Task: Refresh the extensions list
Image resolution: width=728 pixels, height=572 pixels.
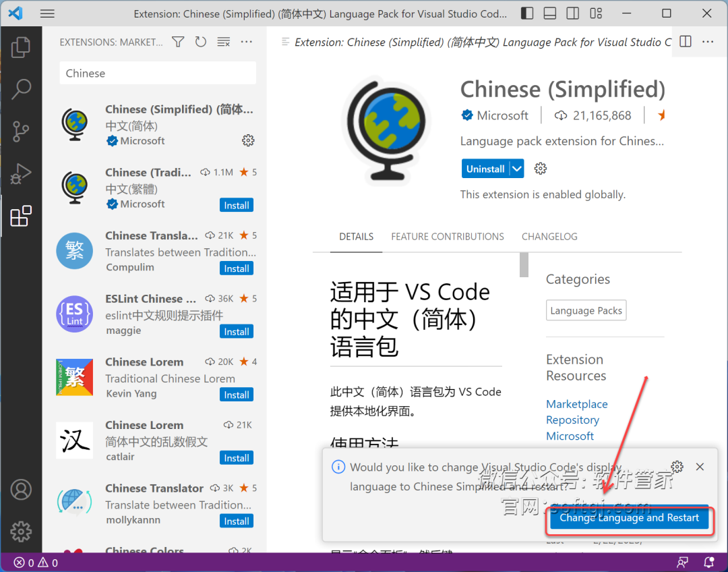Action: tap(201, 42)
